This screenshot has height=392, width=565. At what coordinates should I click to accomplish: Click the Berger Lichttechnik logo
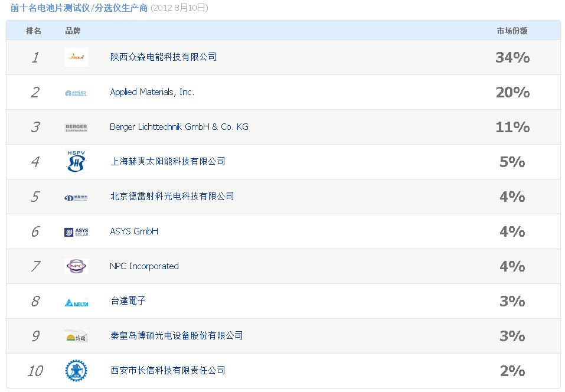76,128
